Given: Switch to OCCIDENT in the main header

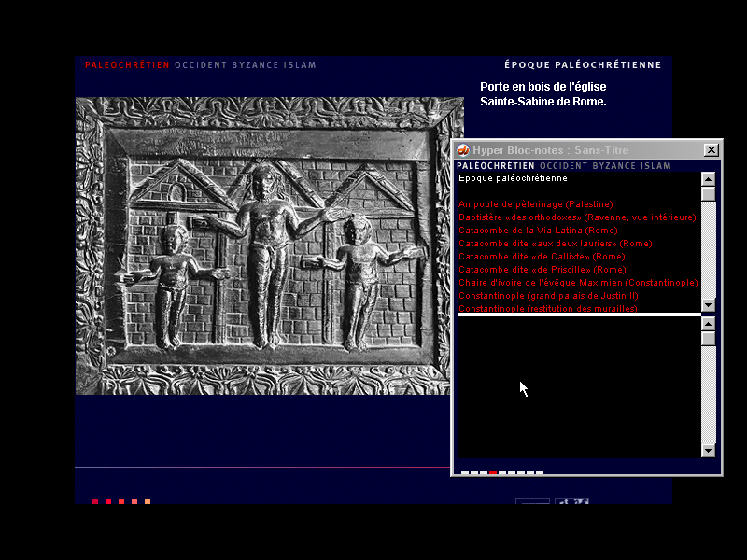Looking at the screenshot, I should click(201, 65).
